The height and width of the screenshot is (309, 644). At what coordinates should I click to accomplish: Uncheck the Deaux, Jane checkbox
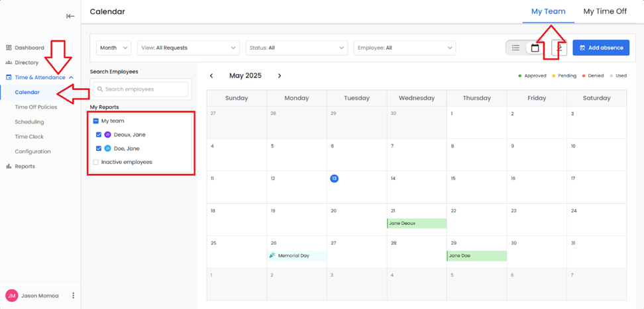99,135
